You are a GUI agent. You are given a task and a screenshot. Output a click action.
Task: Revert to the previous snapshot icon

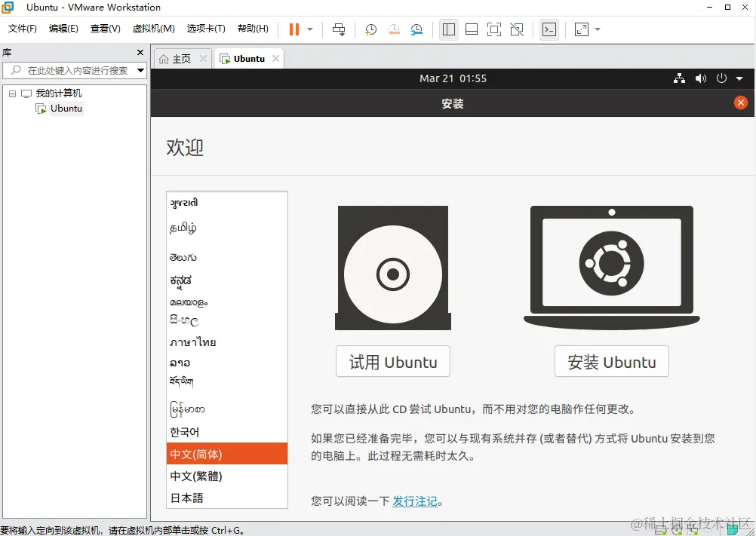(394, 29)
